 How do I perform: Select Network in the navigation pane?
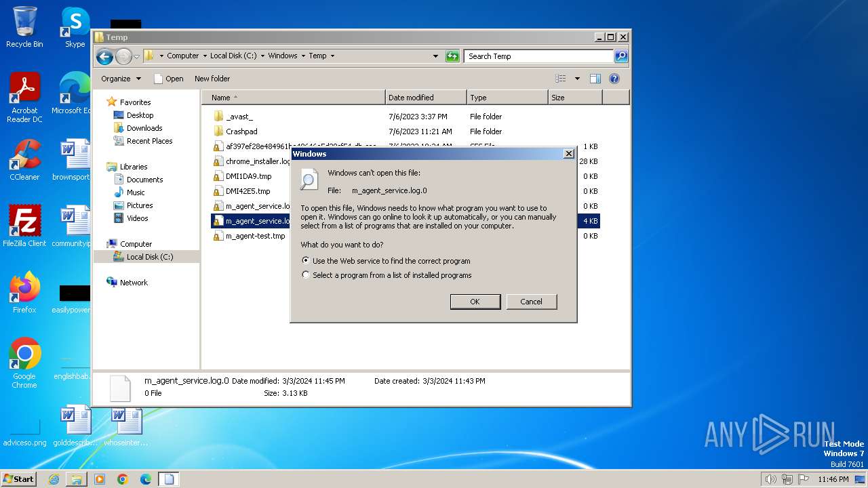(134, 283)
